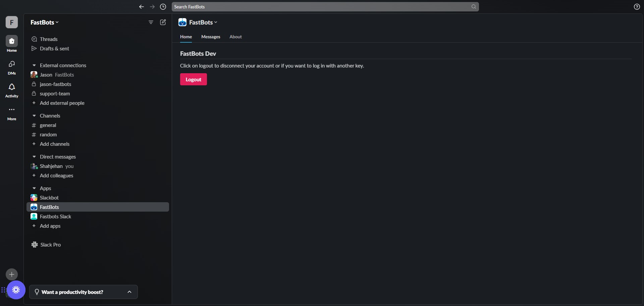Collapse External connections section
Image resolution: width=644 pixels, height=306 pixels.
tap(34, 65)
